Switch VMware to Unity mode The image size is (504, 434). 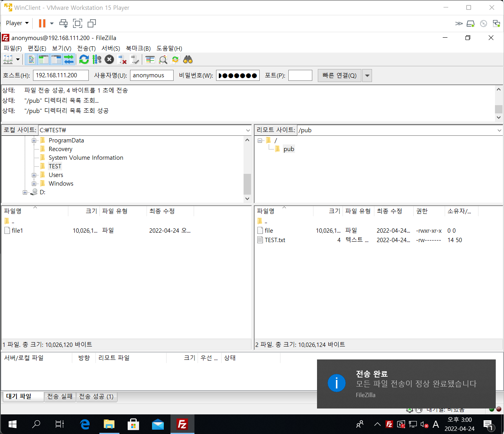pyautogui.click(x=92, y=24)
